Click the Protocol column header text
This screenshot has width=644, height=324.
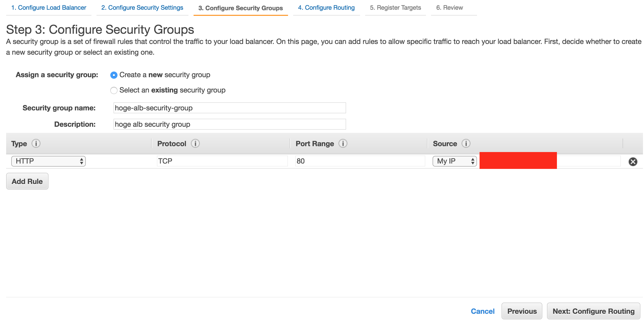pyautogui.click(x=172, y=144)
